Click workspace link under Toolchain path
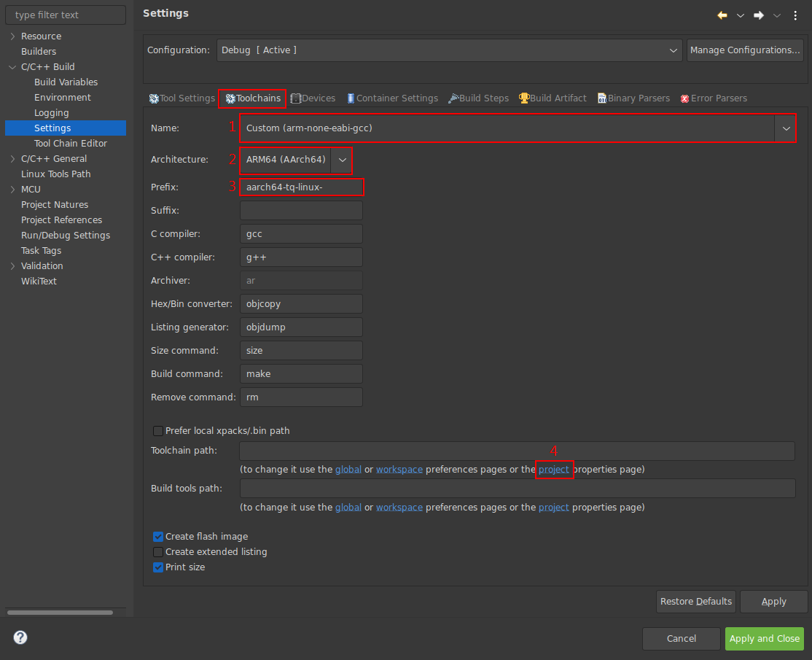 point(399,470)
